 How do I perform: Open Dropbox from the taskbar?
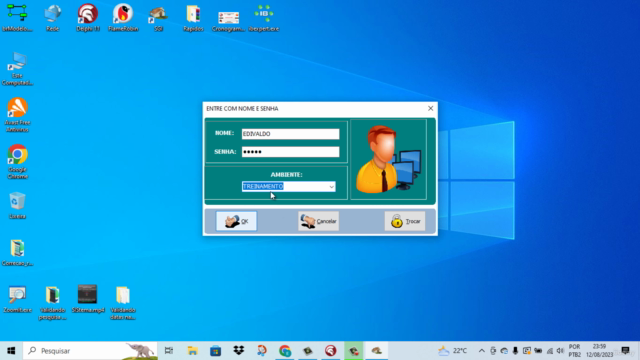point(239,351)
